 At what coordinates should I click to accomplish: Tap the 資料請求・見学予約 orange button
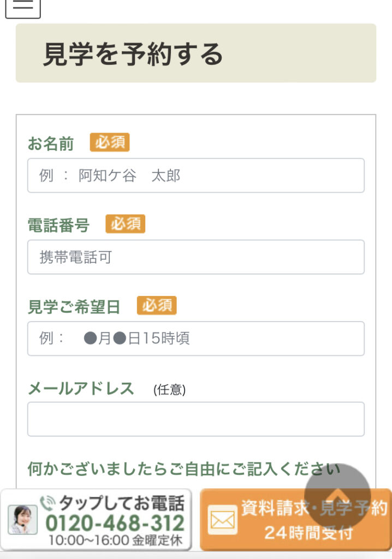click(x=295, y=520)
